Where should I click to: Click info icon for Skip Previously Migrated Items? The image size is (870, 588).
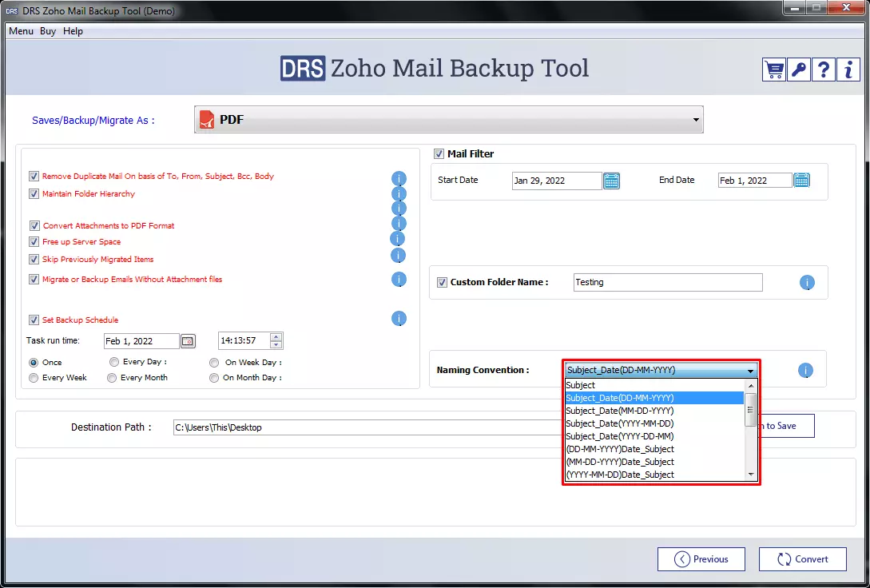(x=398, y=255)
